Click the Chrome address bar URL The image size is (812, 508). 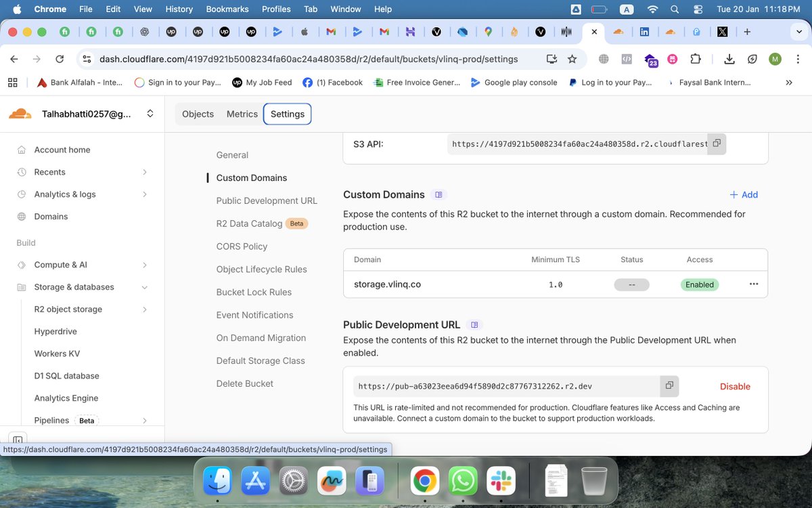point(309,59)
